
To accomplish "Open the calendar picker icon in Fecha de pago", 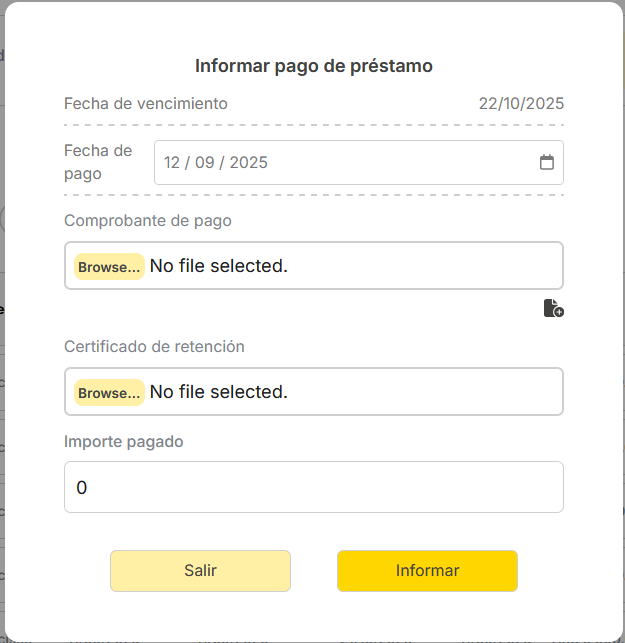I will pos(546,162).
